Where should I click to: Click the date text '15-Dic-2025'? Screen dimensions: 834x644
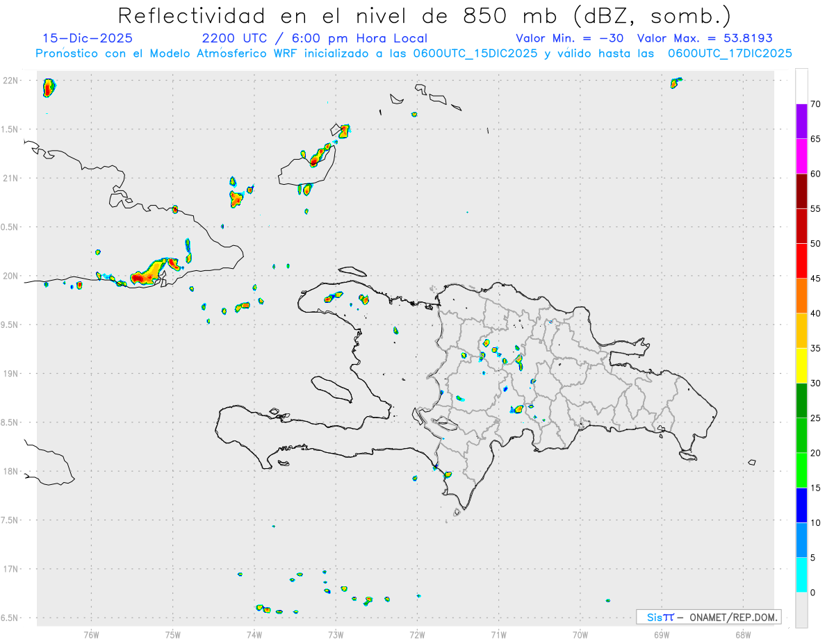(88, 38)
